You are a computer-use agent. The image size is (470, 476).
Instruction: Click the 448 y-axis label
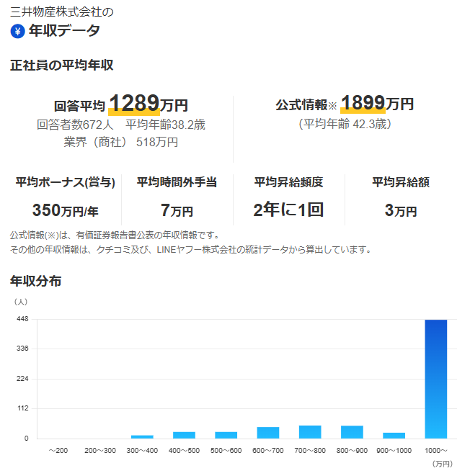tap(22, 319)
